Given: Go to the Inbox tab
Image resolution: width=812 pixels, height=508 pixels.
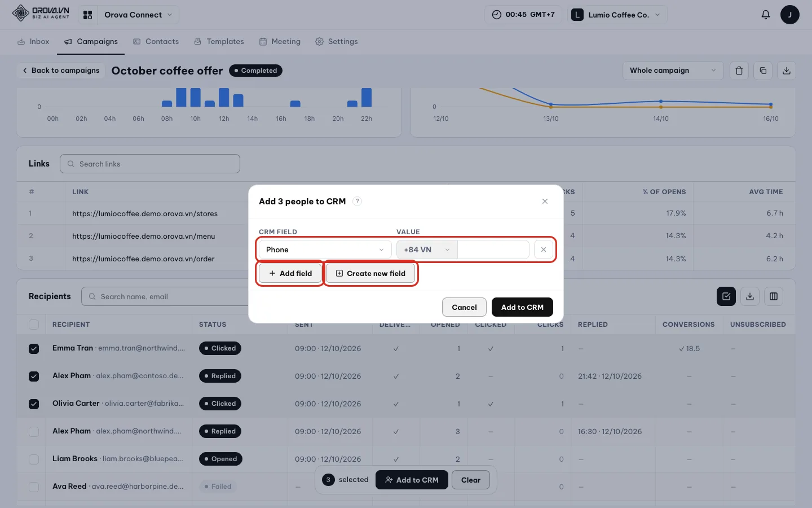Looking at the screenshot, I should tap(33, 41).
